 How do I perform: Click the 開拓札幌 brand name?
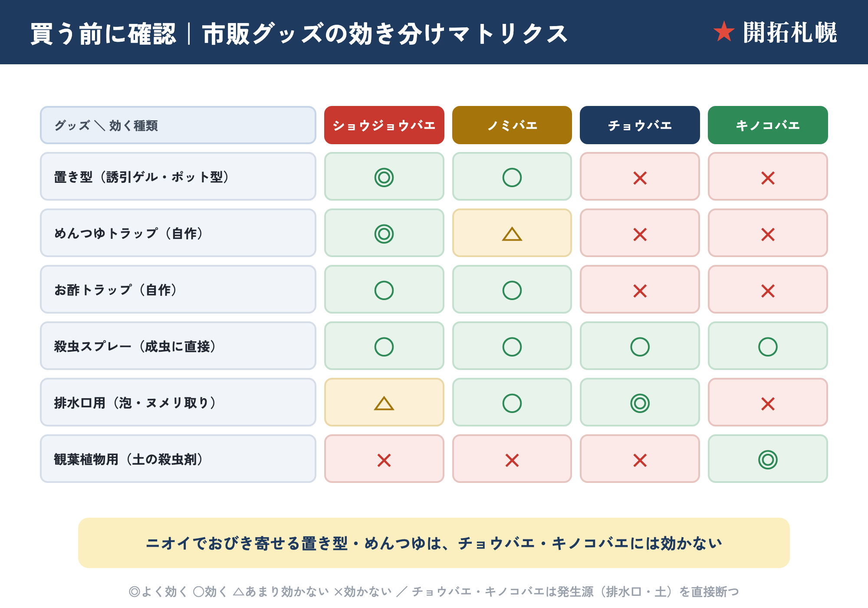click(x=790, y=33)
